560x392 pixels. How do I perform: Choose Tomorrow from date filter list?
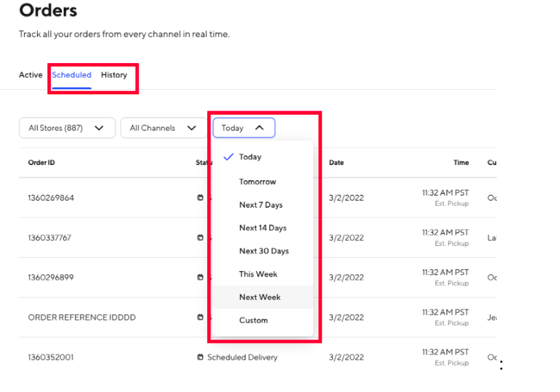point(258,182)
